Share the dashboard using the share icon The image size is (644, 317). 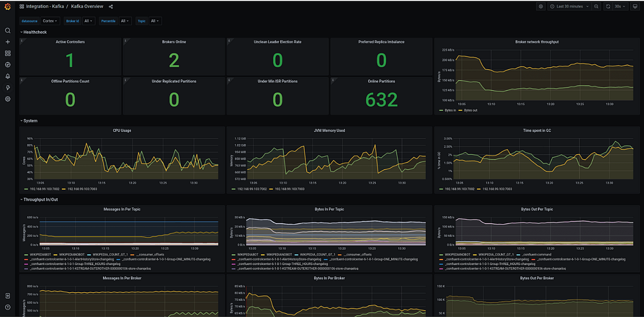coord(111,6)
